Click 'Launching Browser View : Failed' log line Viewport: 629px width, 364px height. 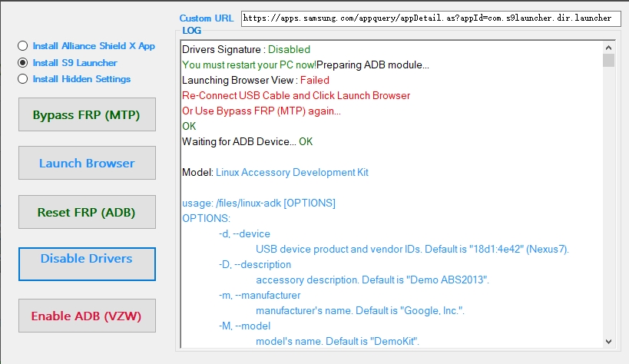[256, 81]
